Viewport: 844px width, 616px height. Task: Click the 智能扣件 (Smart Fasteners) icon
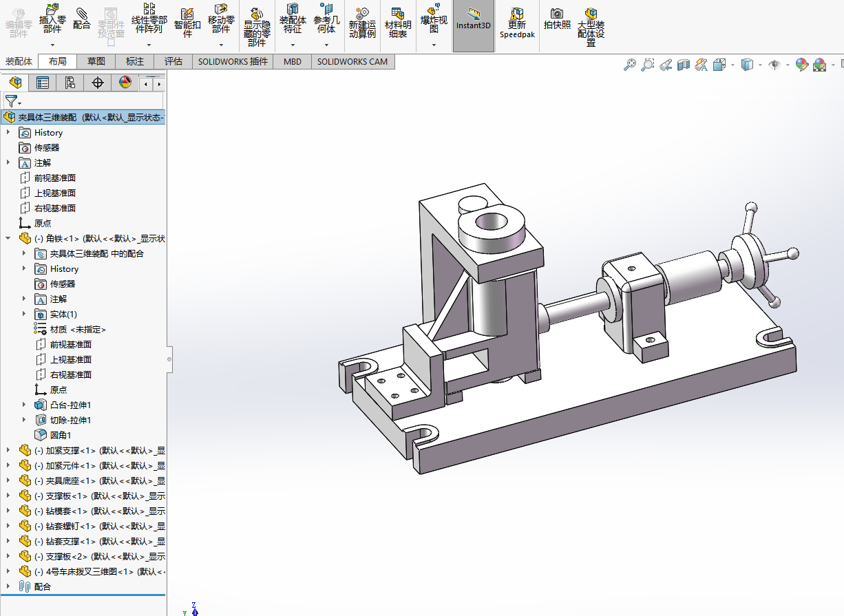point(187,22)
